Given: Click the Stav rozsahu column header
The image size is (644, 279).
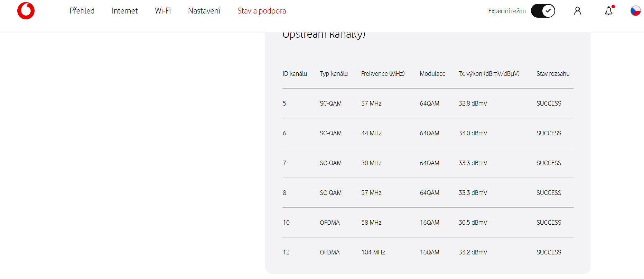Looking at the screenshot, I should 553,74.
